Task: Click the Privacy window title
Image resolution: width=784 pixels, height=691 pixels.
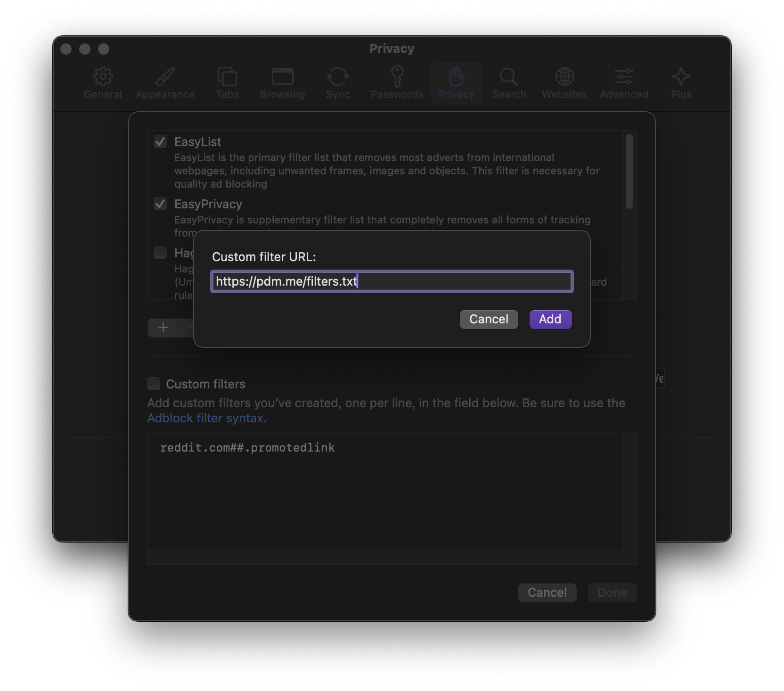Action: pyautogui.click(x=392, y=49)
